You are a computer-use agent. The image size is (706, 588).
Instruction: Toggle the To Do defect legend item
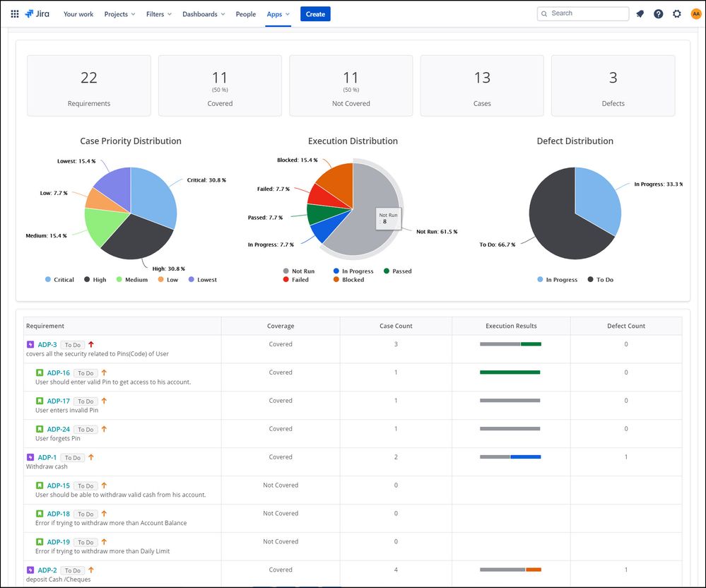click(601, 280)
